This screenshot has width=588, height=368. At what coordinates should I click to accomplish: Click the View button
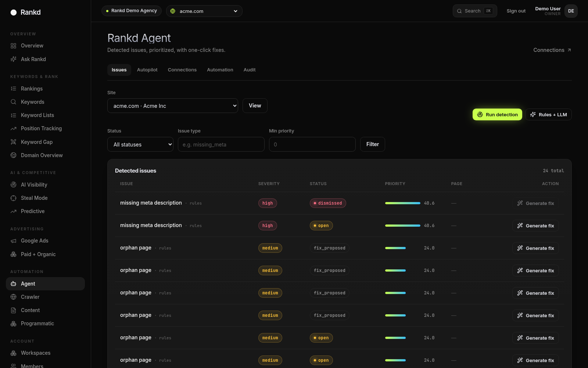(x=255, y=106)
